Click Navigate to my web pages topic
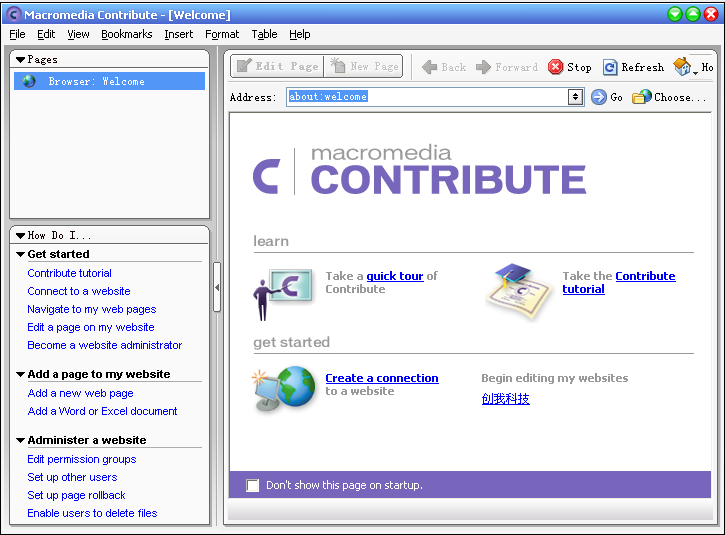This screenshot has width=725, height=535. tap(92, 309)
